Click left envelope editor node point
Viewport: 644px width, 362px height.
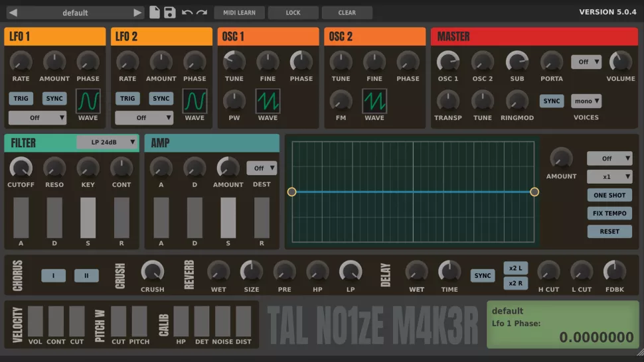291,192
